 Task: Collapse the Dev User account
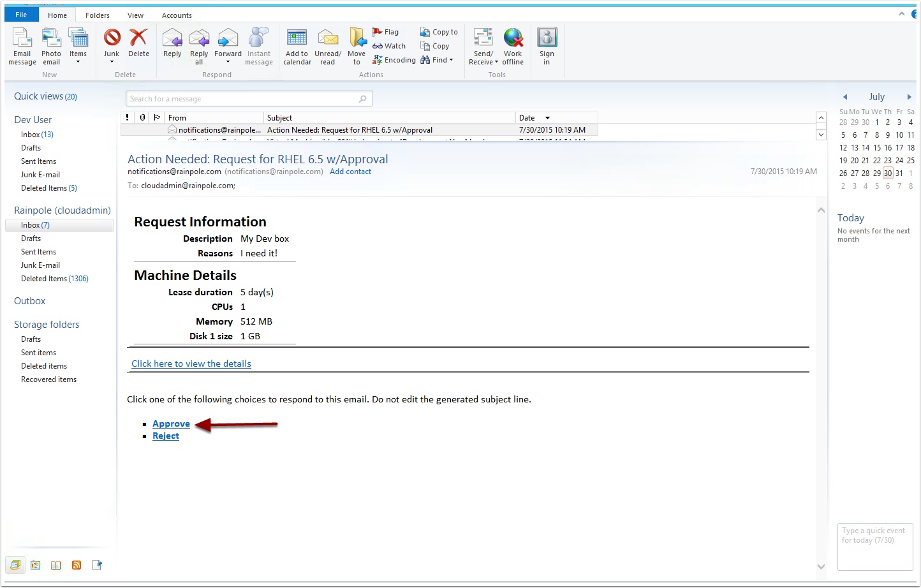pyautogui.click(x=33, y=119)
